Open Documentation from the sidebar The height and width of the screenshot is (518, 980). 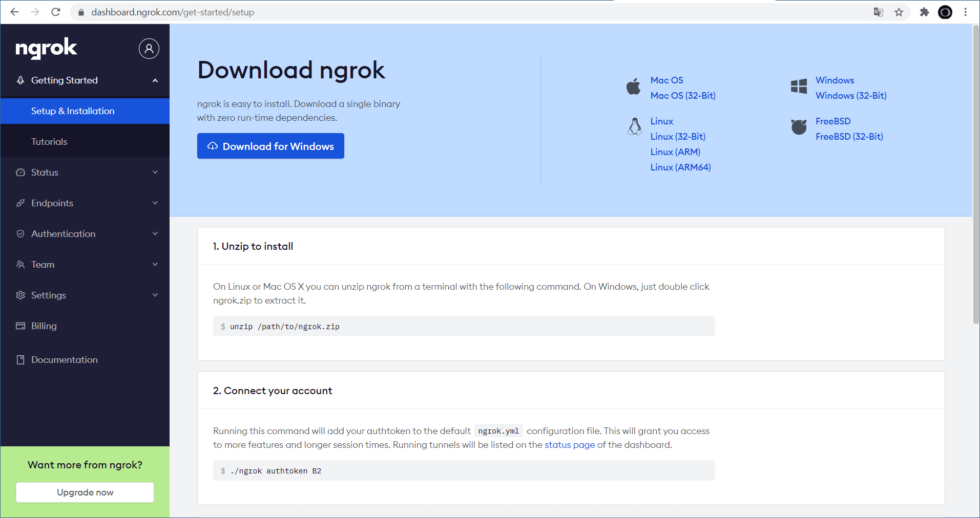tap(64, 360)
